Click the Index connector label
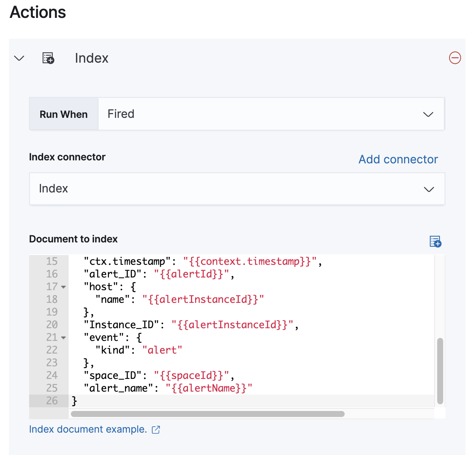Image resolution: width=476 pixels, height=455 pixels. (x=67, y=157)
